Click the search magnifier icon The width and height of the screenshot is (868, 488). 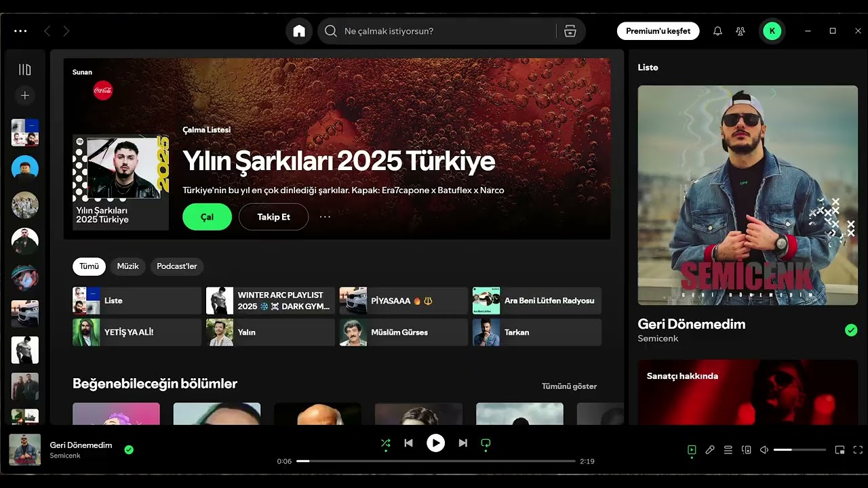point(331,31)
